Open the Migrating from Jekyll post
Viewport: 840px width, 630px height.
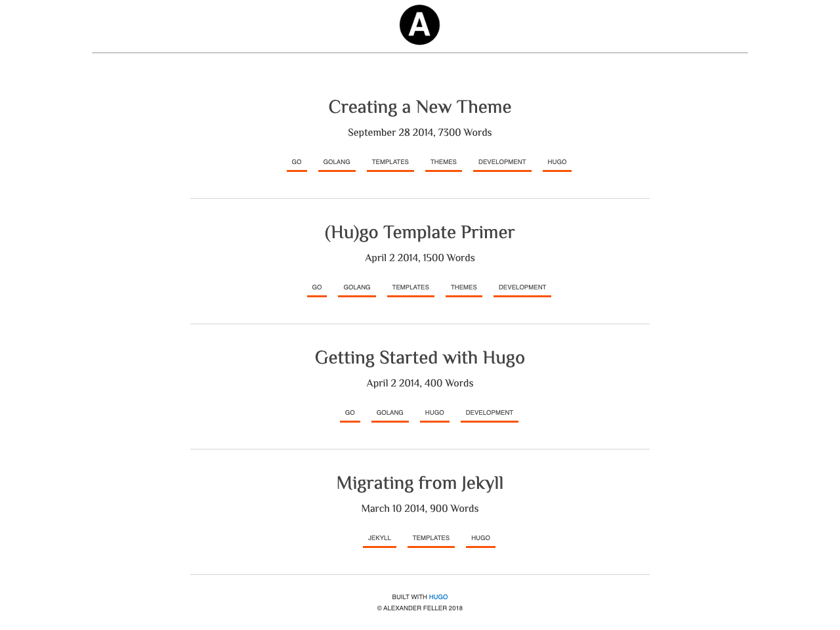click(x=419, y=483)
